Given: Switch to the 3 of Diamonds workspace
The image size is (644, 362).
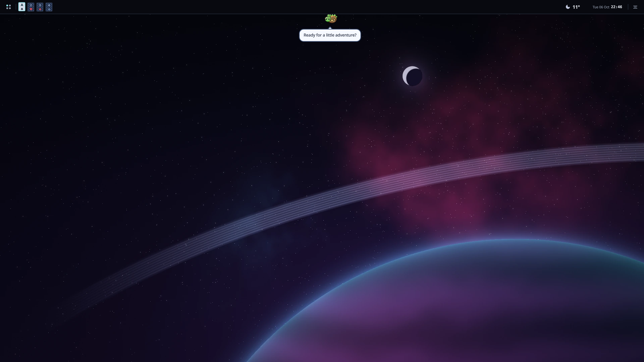Looking at the screenshot, I should pos(40,7).
